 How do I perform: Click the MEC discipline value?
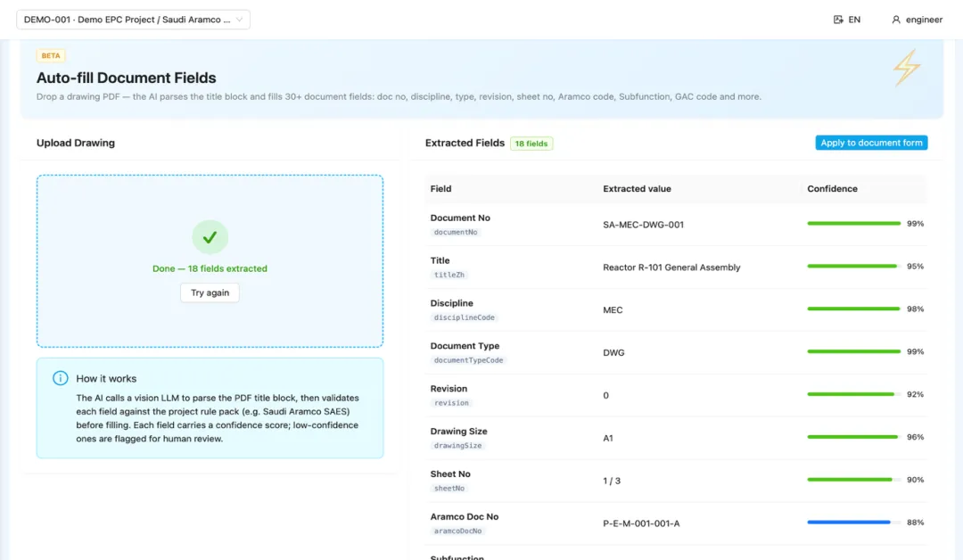(x=613, y=310)
